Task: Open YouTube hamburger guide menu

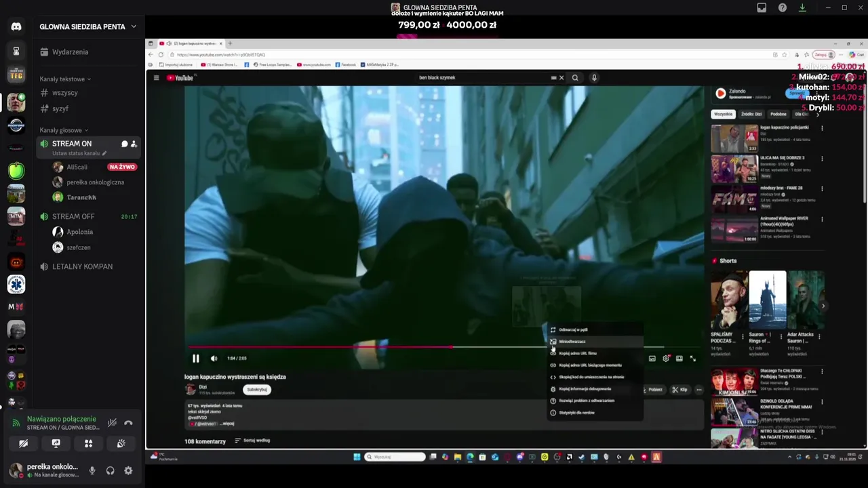Action: click(156, 78)
